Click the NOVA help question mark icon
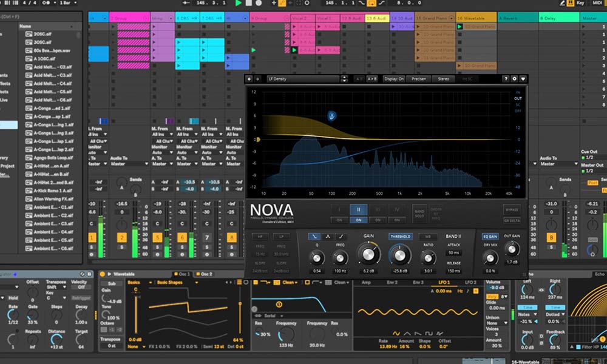Viewport: 607px width, 364px height. click(x=506, y=79)
